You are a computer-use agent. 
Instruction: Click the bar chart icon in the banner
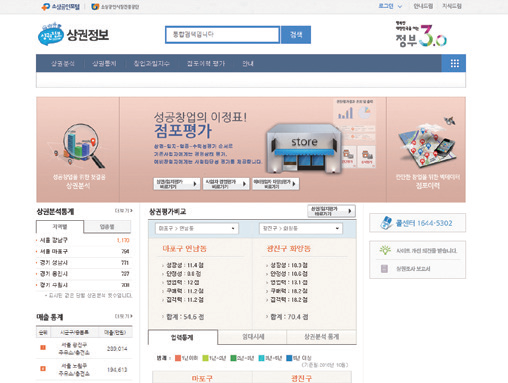[x=345, y=113]
